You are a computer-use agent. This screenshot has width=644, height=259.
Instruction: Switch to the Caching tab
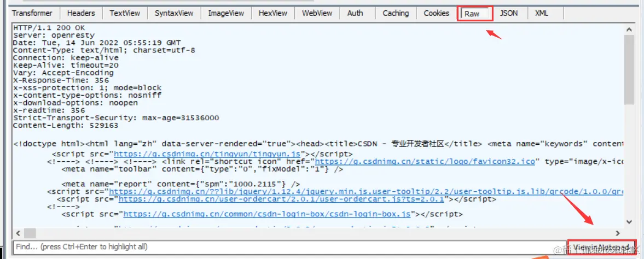coord(396,13)
